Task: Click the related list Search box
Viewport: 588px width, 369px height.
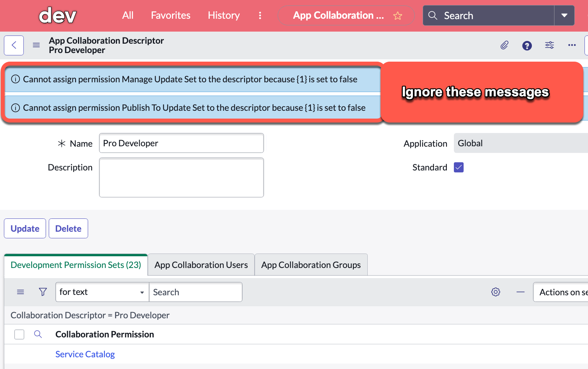Action: (x=196, y=292)
